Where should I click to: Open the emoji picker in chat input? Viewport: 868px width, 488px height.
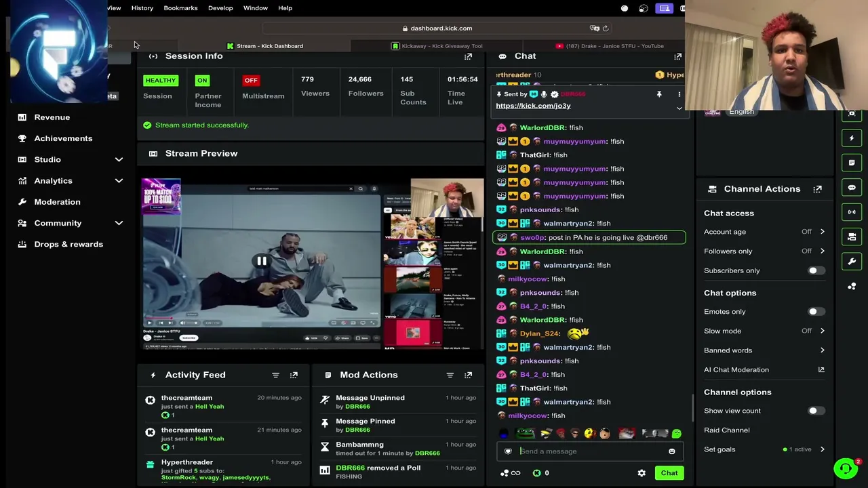point(671,451)
